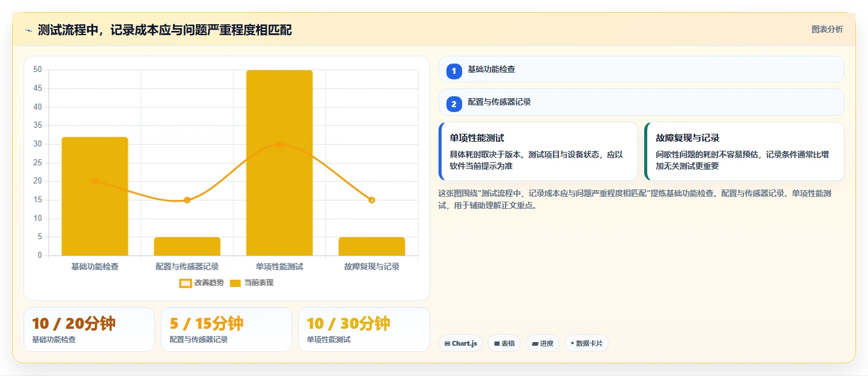The width and height of the screenshot is (868, 376).
Task: Click the 进度 tag
Action: click(x=543, y=343)
